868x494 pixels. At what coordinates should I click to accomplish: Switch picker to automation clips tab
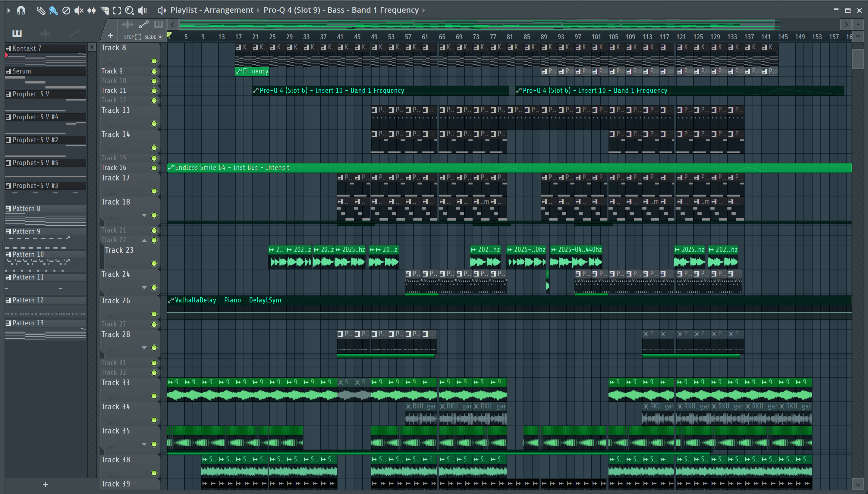pyautogui.click(x=74, y=34)
